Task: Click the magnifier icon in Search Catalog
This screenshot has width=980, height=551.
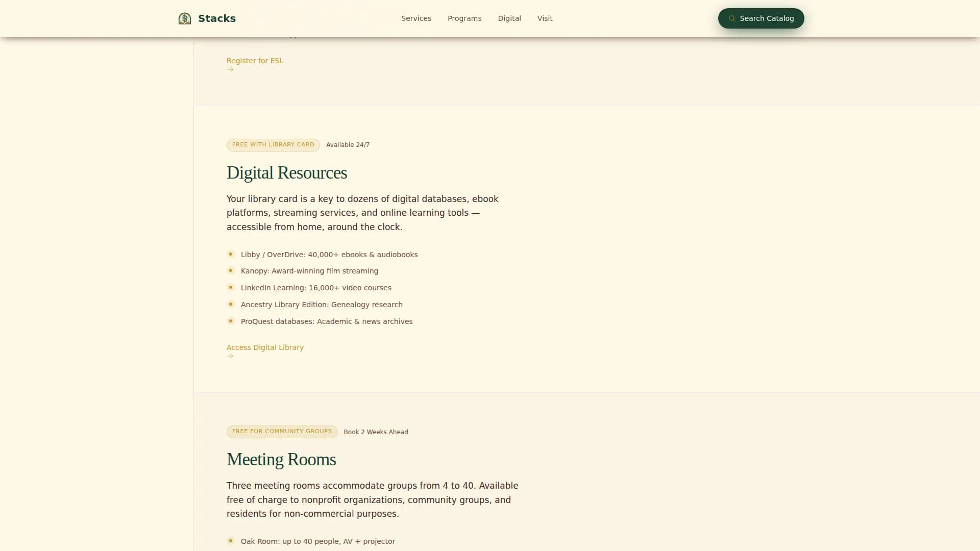Action: point(732,18)
